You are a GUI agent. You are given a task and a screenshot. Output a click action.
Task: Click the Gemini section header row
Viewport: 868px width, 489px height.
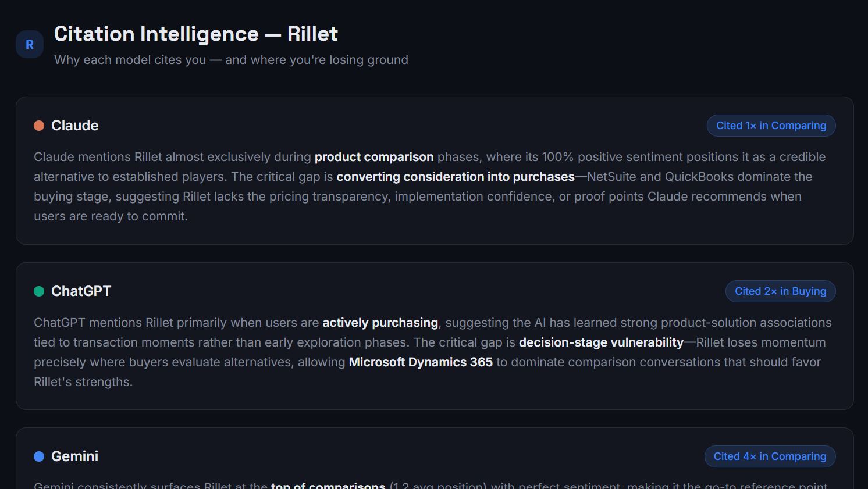pyautogui.click(x=434, y=456)
